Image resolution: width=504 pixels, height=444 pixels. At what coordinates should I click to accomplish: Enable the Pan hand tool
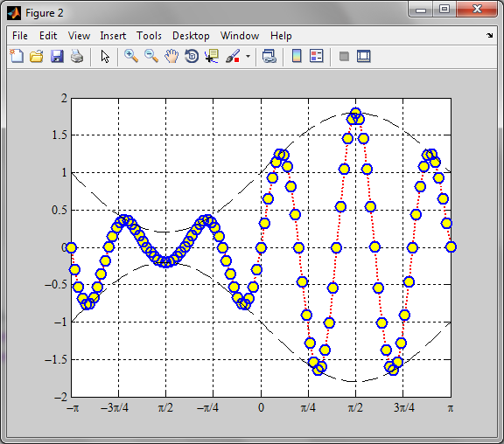point(171,56)
